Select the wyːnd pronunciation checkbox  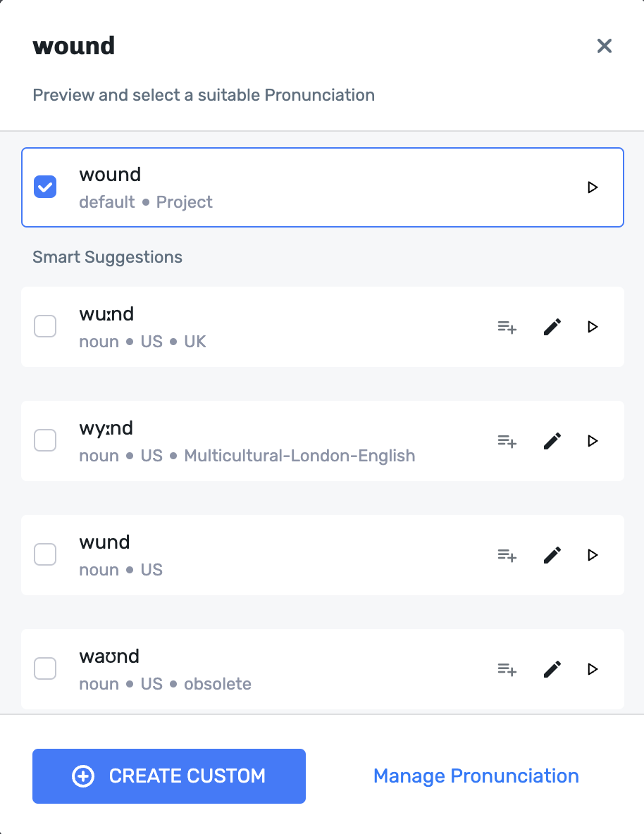(x=46, y=441)
